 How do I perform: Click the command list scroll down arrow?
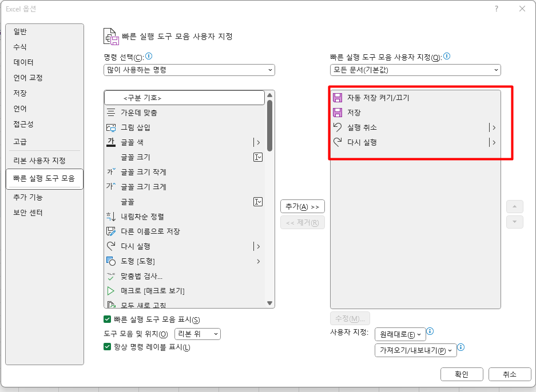(x=269, y=303)
